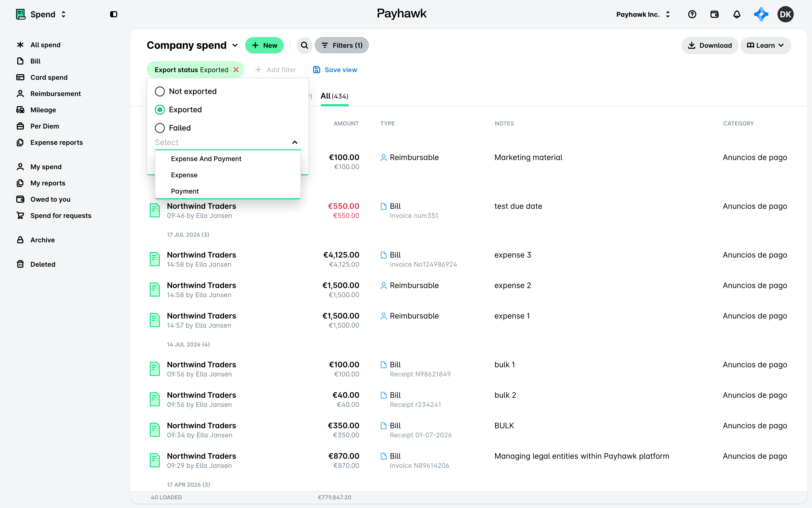Click document icon of €4,125.00 Northwind row

coord(155,259)
